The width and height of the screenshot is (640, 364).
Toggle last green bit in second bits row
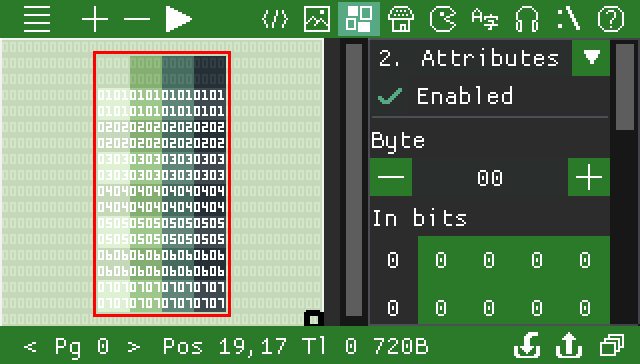point(585,308)
